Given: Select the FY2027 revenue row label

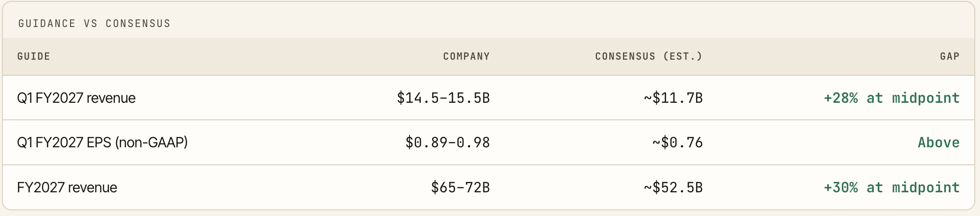Looking at the screenshot, I should 67,188.
